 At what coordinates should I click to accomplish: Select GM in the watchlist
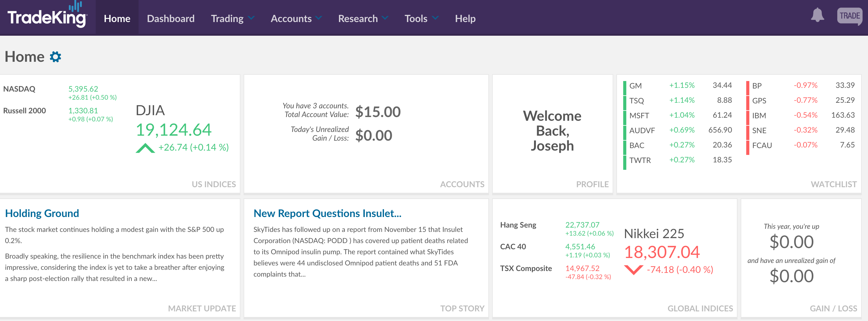(x=636, y=86)
